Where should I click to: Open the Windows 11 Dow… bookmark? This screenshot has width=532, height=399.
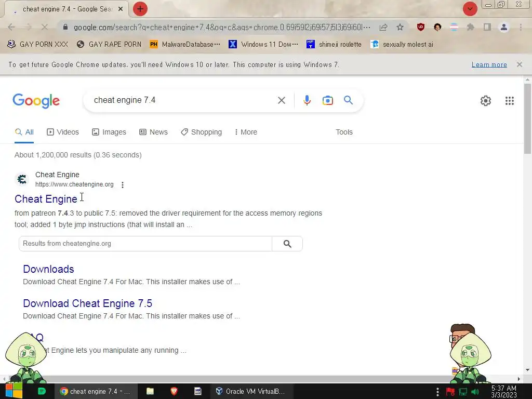(x=263, y=45)
